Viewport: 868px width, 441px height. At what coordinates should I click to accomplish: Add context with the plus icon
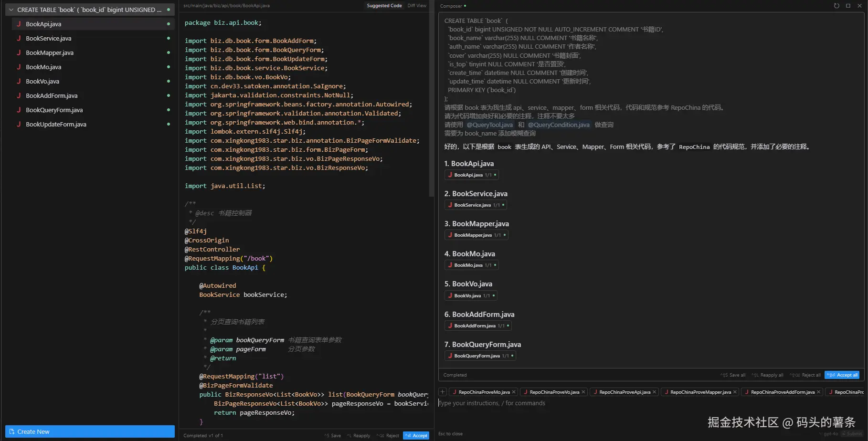click(x=443, y=392)
